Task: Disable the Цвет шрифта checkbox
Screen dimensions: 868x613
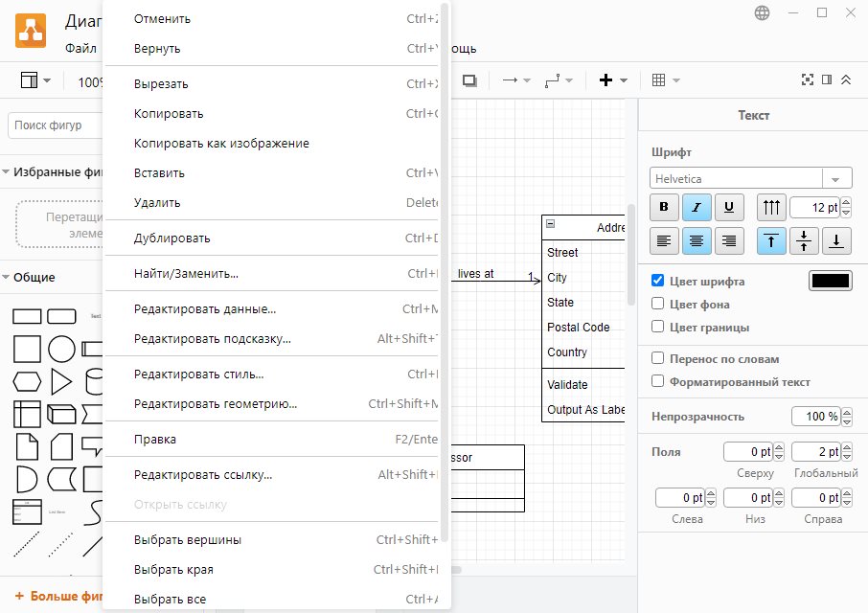Action: tap(657, 282)
